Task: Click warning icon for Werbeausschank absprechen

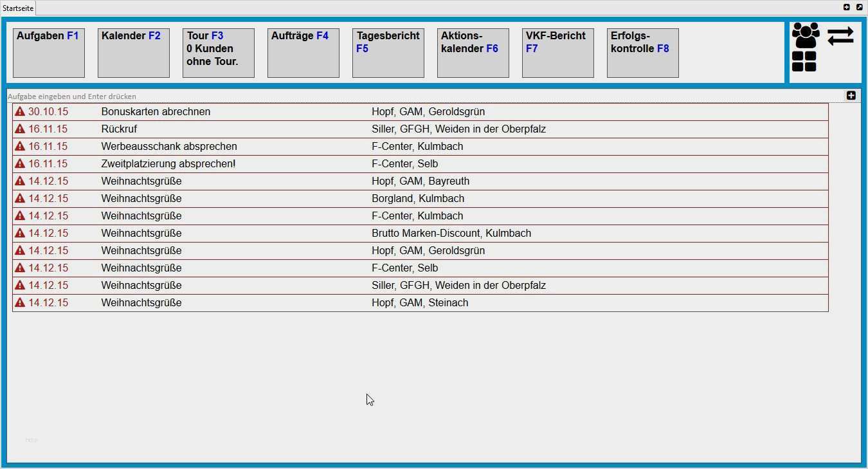Action: point(20,147)
